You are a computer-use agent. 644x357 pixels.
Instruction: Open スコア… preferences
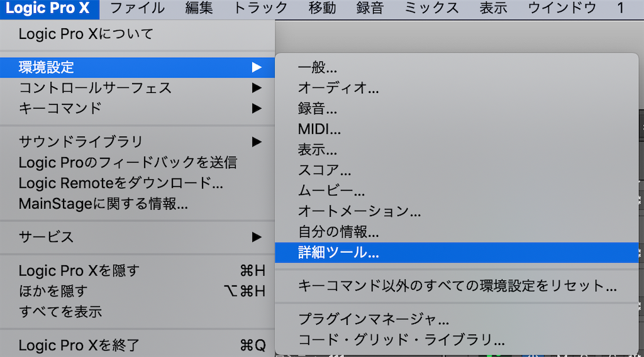tap(457, 170)
